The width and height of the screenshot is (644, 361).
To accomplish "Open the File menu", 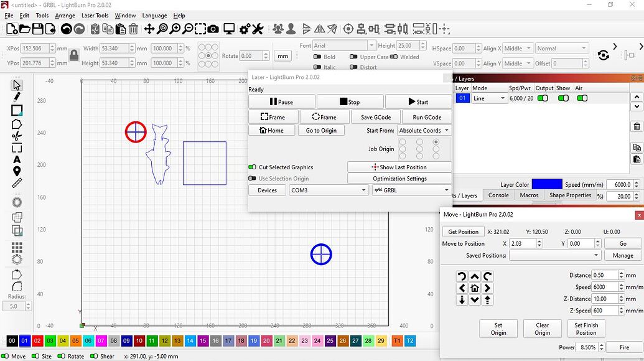I will [9, 16].
